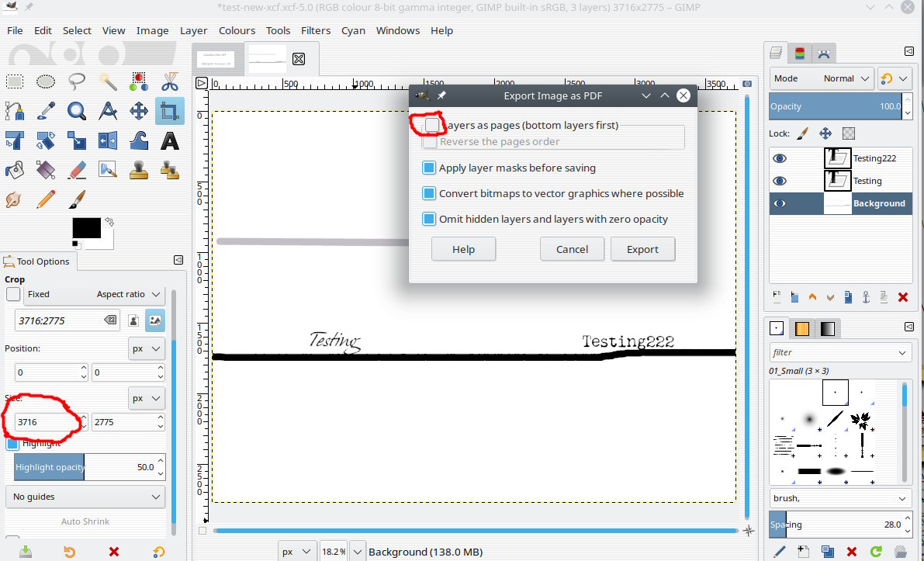This screenshot has height=561, width=924.
Task: Select the Paintbrush tool
Action: click(x=77, y=199)
